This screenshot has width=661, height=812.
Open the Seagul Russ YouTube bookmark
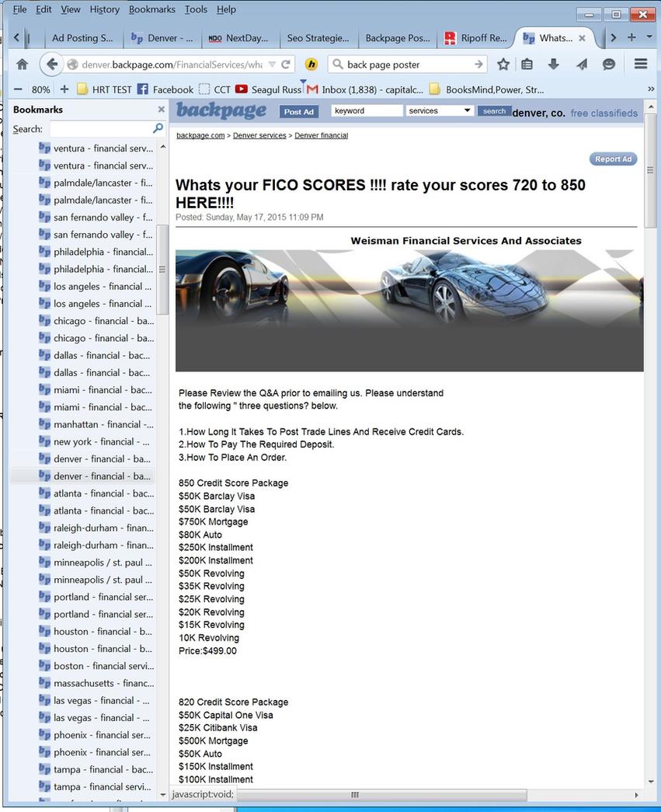click(x=268, y=89)
